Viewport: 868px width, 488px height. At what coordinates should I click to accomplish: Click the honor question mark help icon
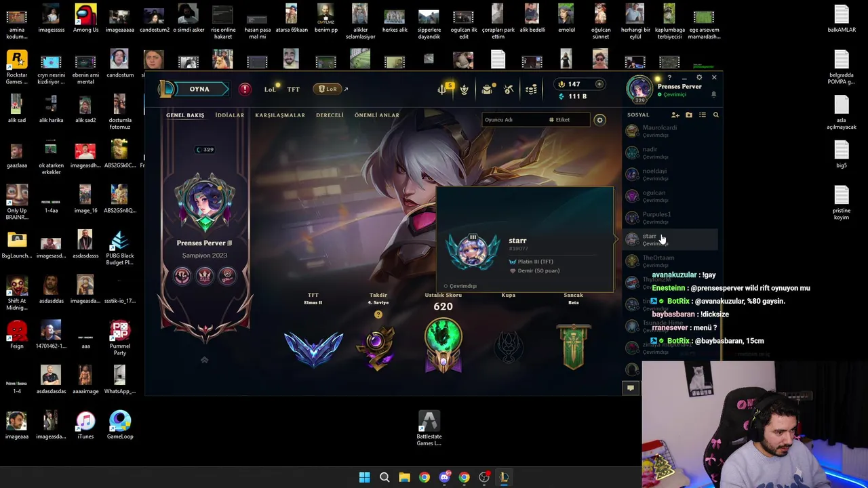pos(378,314)
